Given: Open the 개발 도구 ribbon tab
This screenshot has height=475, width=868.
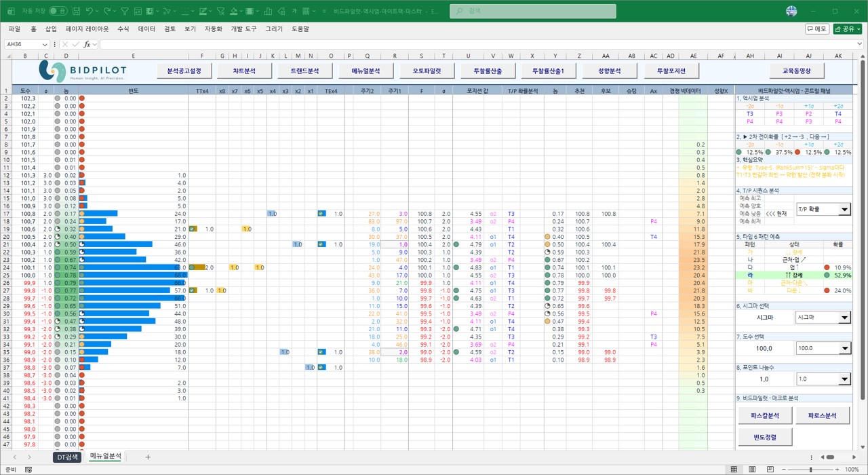Looking at the screenshot, I should point(243,28).
